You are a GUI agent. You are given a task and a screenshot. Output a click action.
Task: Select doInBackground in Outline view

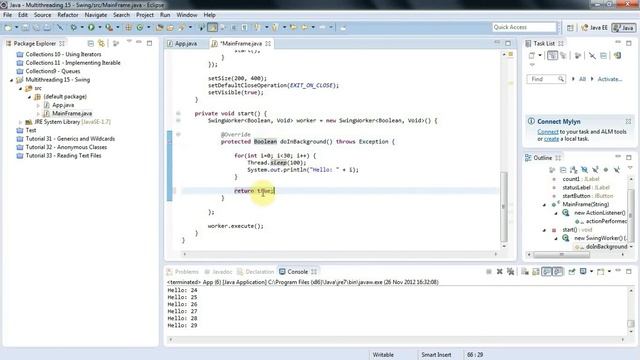tap(606, 247)
